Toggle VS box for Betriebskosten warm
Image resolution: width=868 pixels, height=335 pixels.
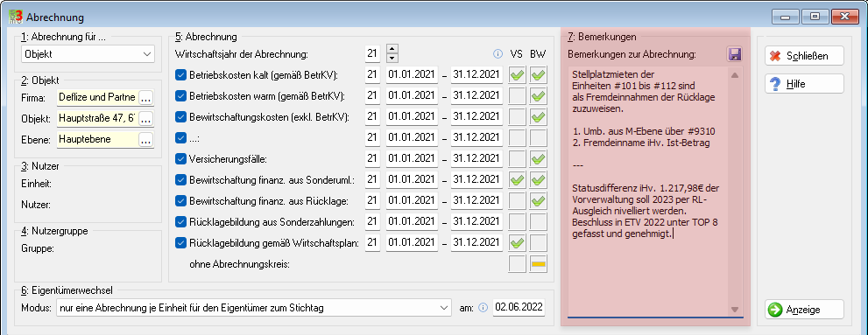pyautogui.click(x=517, y=96)
